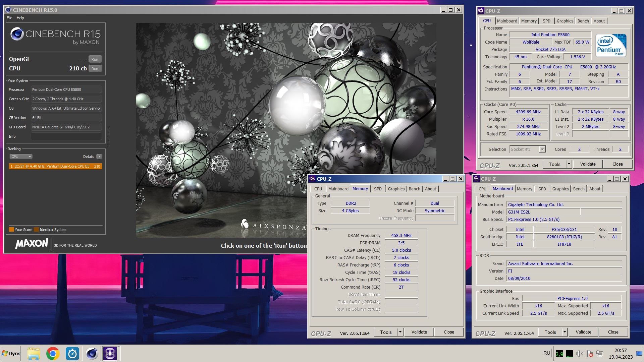Click Validate in the CPU-Z Mainboard window

click(x=583, y=332)
